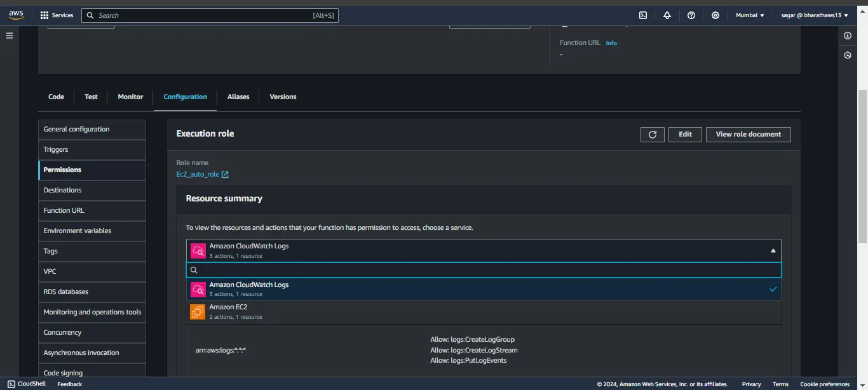
Task: Open the AWS home logo
Action: coord(16,15)
